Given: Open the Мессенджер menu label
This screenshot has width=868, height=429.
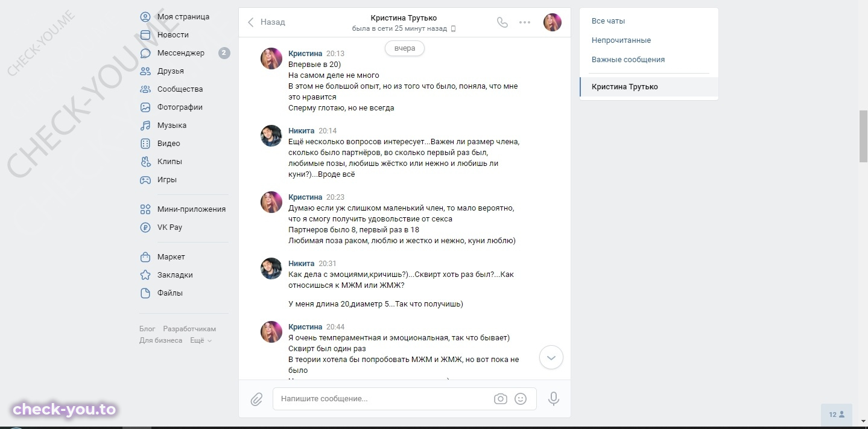Looking at the screenshot, I should point(181,53).
